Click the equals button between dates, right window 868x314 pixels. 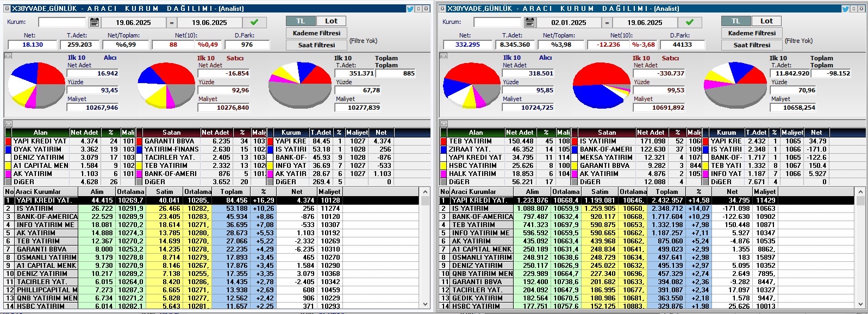tap(607, 23)
